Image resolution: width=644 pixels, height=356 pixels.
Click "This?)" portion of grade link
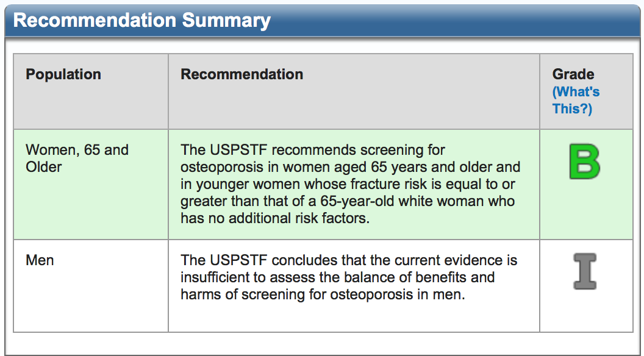[x=572, y=109]
